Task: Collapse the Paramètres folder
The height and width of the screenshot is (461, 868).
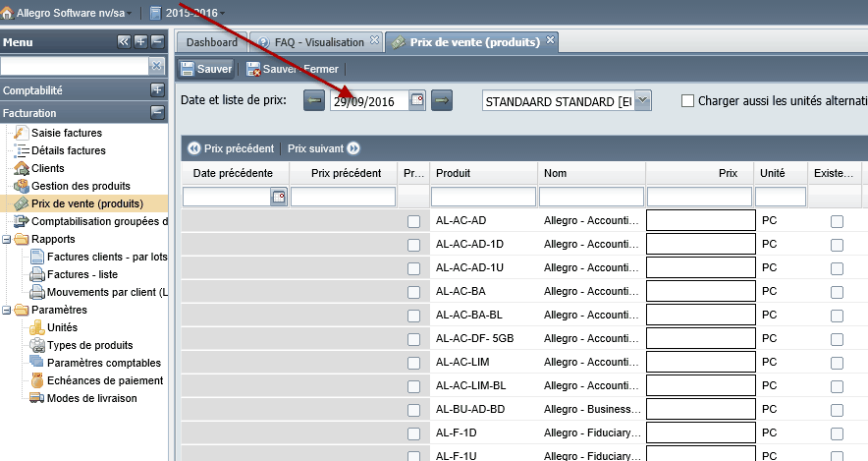Action: (7, 311)
